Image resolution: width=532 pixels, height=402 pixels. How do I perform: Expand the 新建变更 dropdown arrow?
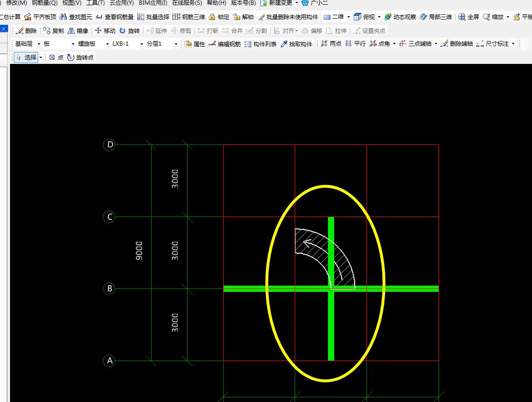pyautogui.click(x=297, y=3)
